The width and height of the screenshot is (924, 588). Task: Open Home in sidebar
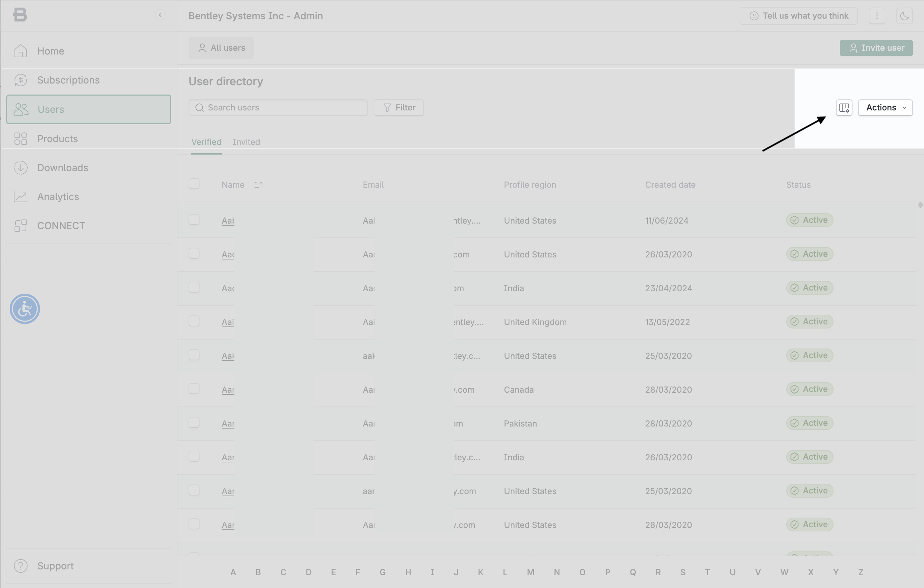[89, 51]
